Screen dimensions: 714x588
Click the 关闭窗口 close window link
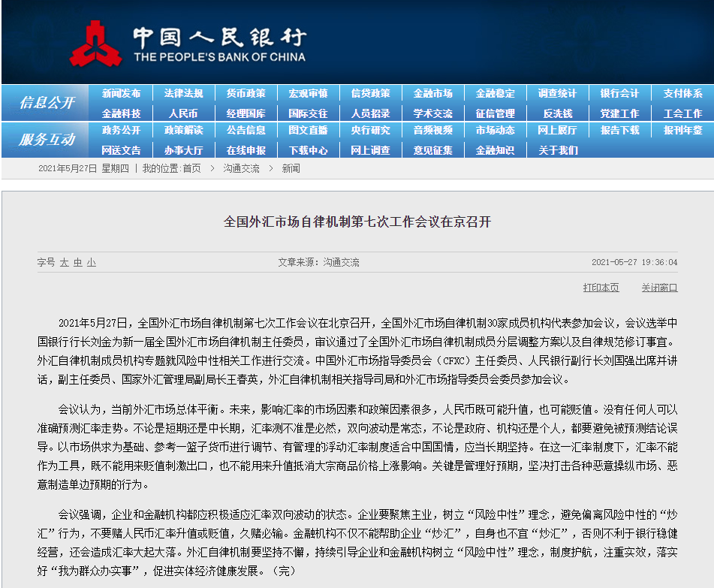pos(658,288)
